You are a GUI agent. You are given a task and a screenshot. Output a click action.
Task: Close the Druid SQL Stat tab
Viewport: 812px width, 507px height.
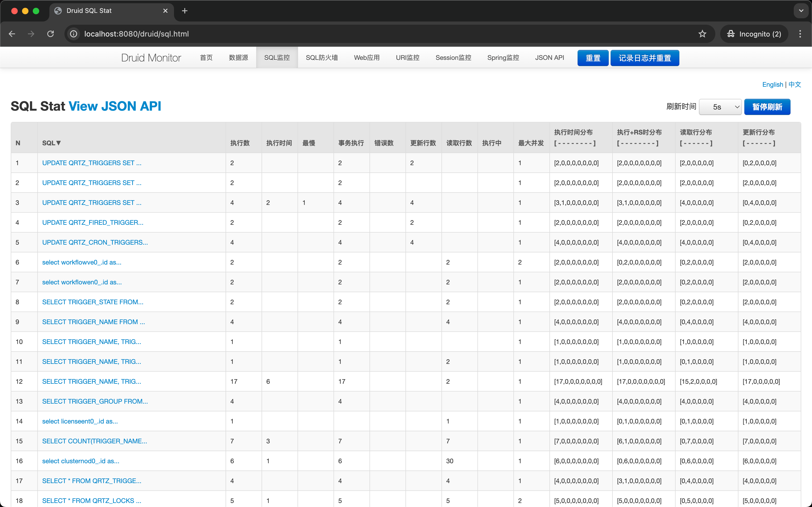point(165,11)
